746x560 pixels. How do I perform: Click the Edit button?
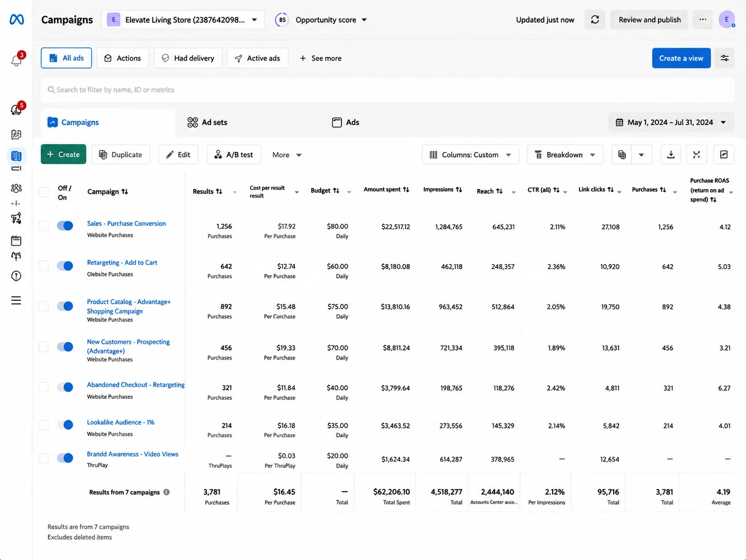click(x=178, y=155)
